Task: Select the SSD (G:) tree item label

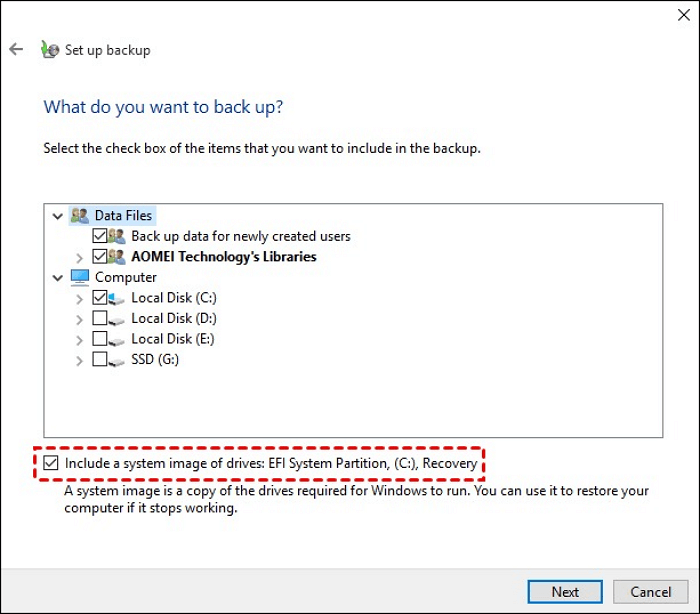Action: [155, 359]
